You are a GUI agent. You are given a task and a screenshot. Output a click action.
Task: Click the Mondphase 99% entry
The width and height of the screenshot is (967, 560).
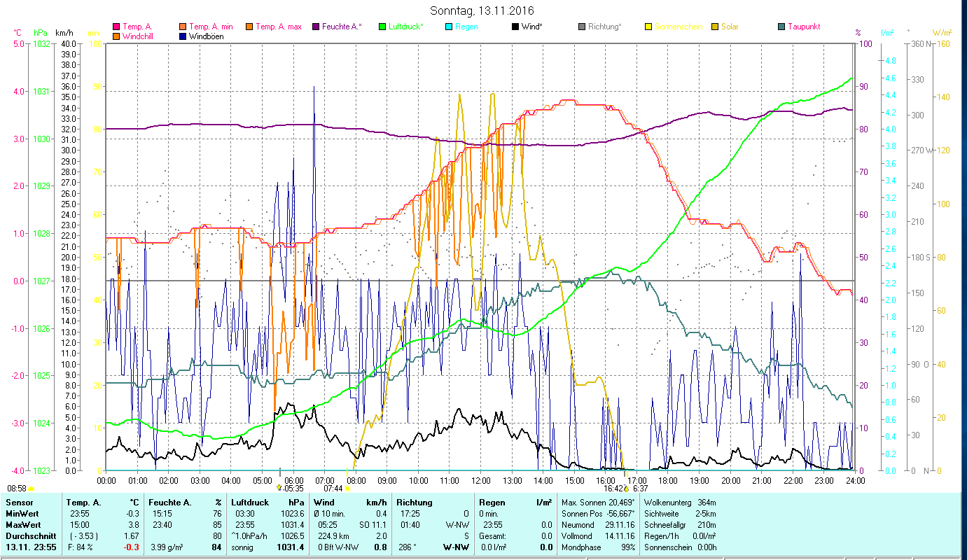tap(598, 547)
